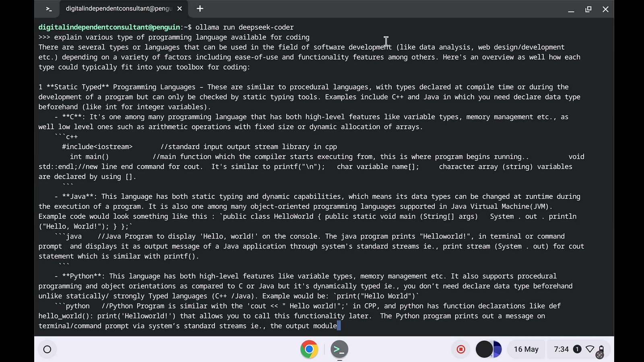Open the ChromeOS launcher circle
Image resolution: width=644 pixels, height=362 pixels.
47,349
